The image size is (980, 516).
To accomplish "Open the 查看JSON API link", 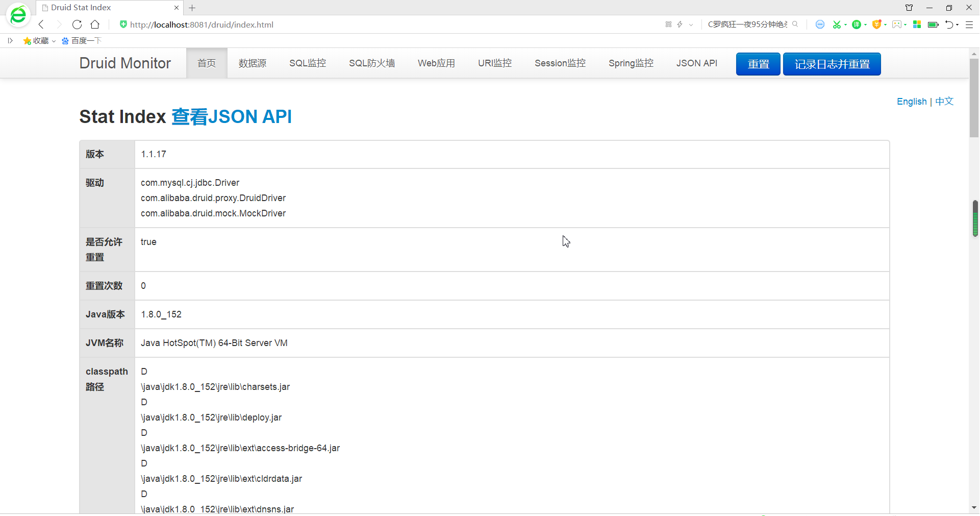I will [232, 117].
